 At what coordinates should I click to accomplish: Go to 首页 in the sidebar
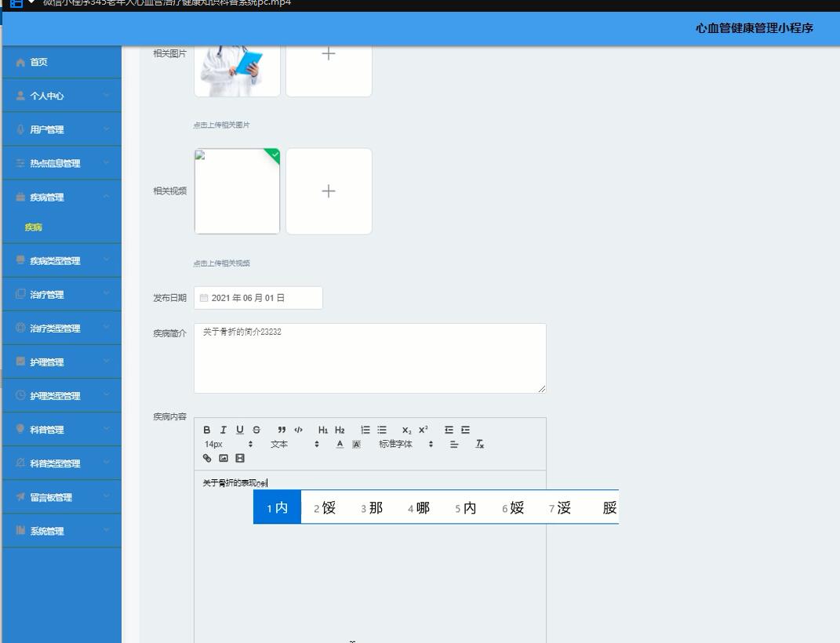pos(62,62)
